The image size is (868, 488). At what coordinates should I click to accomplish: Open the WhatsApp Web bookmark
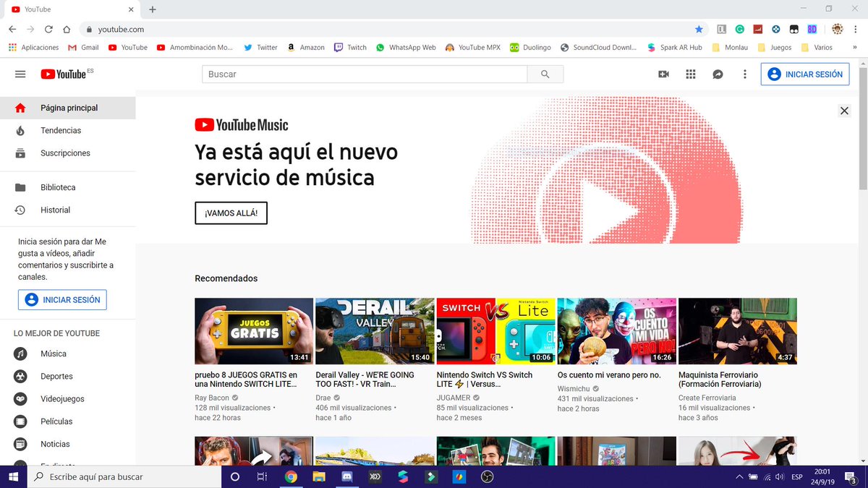(x=406, y=47)
